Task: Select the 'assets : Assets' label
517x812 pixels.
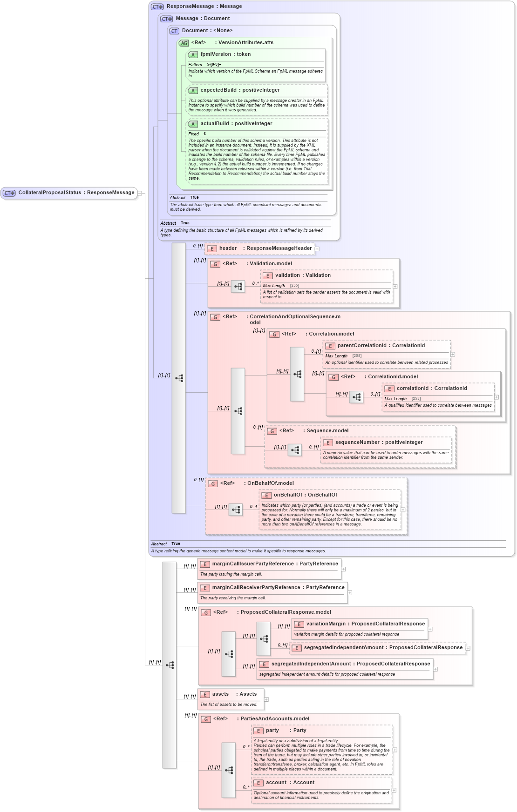Action: 234,694
